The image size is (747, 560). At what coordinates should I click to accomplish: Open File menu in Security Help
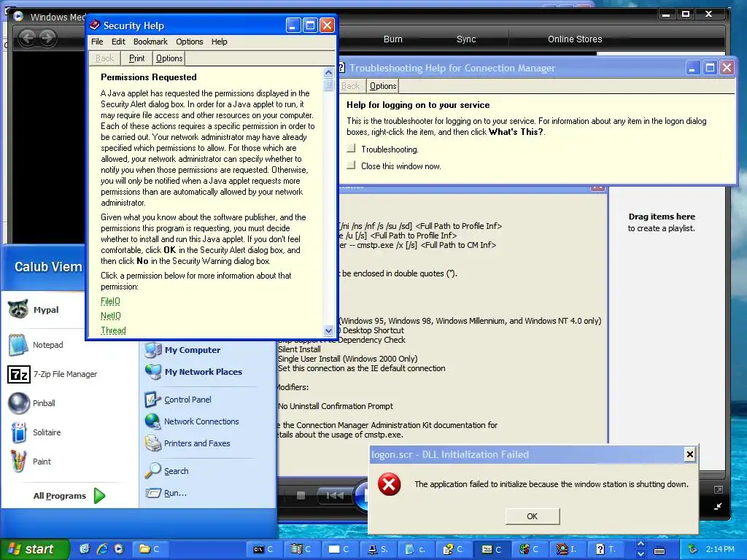[x=97, y=42]
